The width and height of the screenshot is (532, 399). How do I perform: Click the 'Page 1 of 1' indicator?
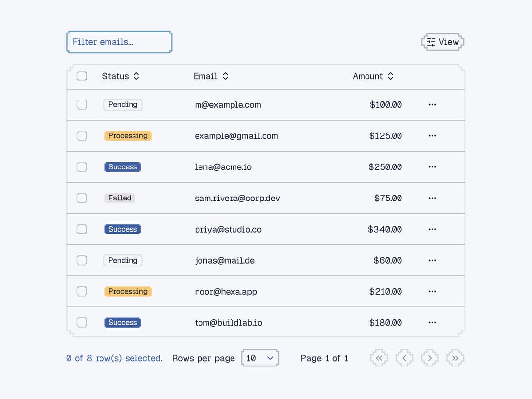click(x=324, y=358)
